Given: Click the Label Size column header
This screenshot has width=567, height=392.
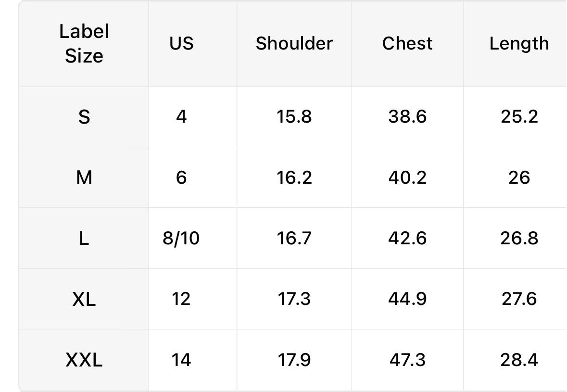Looking at the screenshot, I should (84, 44).
